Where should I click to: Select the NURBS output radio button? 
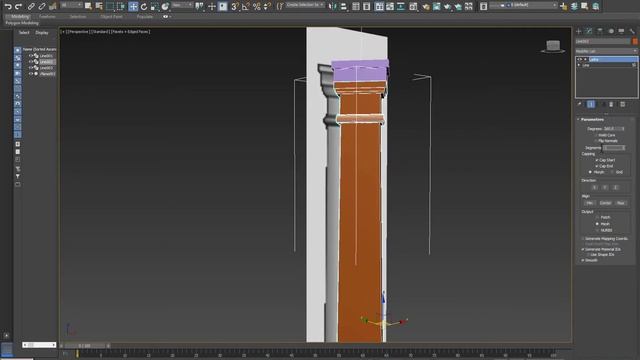point(597,230)
